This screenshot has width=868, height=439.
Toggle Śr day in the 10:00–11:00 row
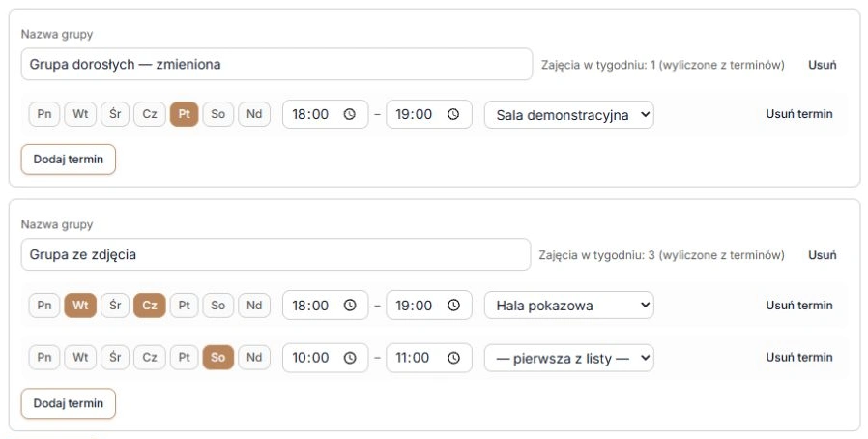pyautogui.click(x=115, y=357)
